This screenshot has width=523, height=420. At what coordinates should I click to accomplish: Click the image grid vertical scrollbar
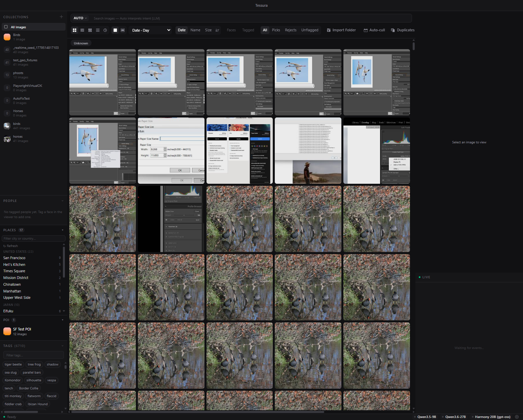click(x=414, y=46)
